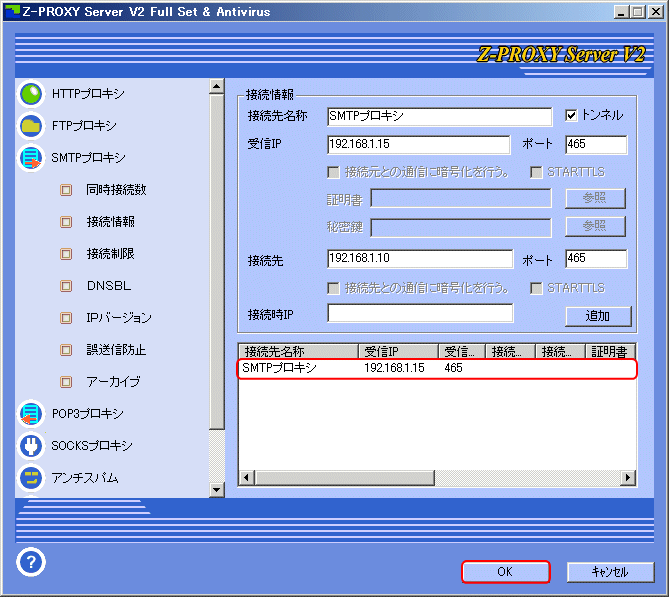
Task: Click the help question mark icon
Action: (31, 562)
